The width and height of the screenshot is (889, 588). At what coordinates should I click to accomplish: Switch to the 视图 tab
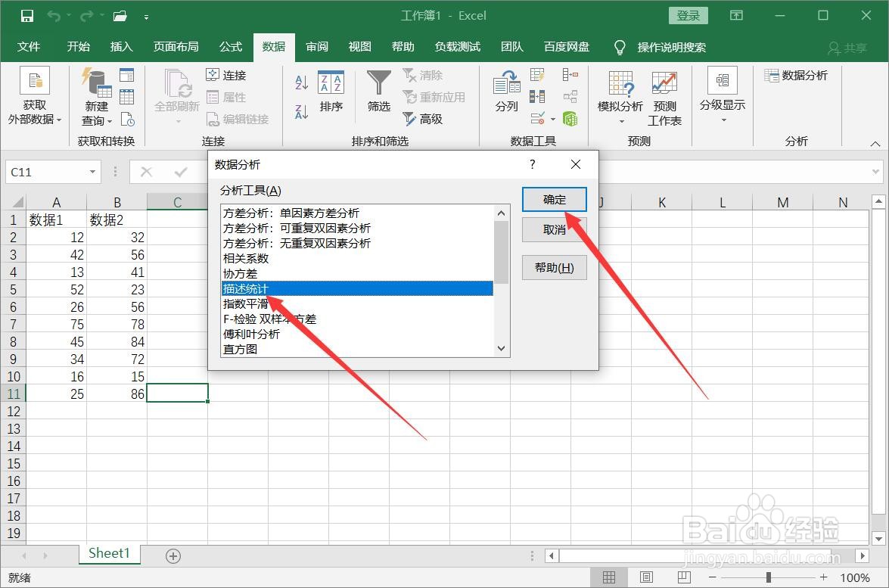click(x=359, y=46)
